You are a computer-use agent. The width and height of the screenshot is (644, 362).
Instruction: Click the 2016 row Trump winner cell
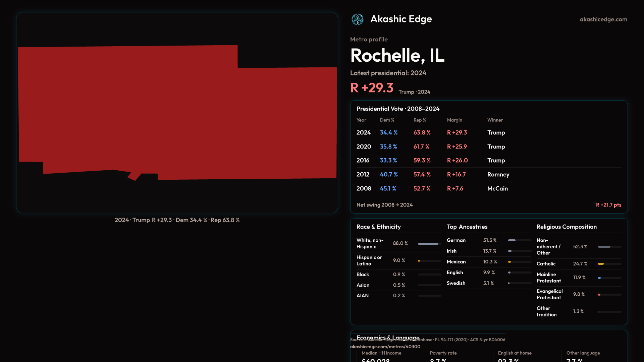tap(496, 161)
